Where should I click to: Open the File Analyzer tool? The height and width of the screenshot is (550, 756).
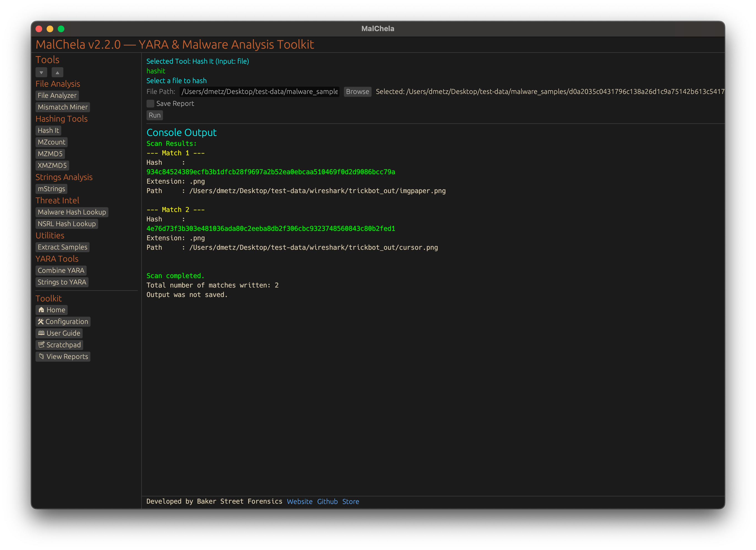pyautogui.click(x=57, y=95)
